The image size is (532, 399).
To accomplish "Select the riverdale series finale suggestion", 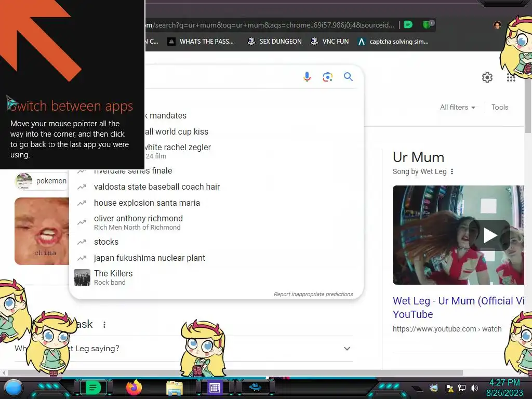I will (217, 171).
